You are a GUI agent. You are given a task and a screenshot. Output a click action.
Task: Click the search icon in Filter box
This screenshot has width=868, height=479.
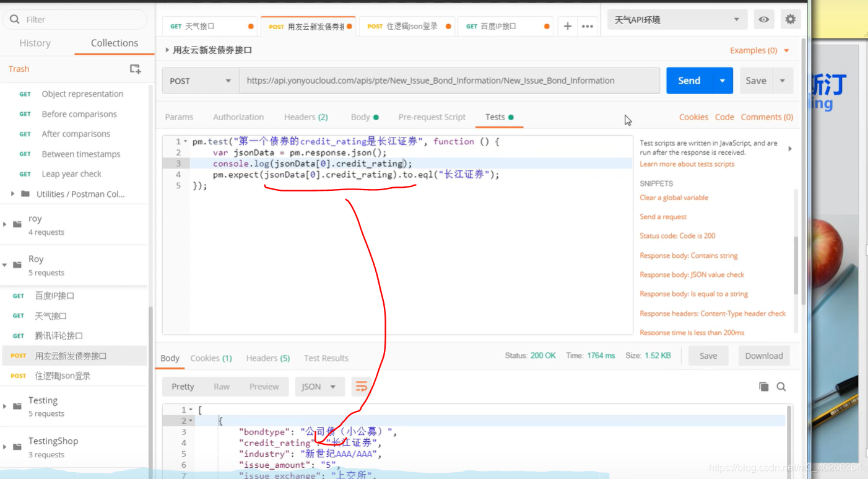point(14,19)
